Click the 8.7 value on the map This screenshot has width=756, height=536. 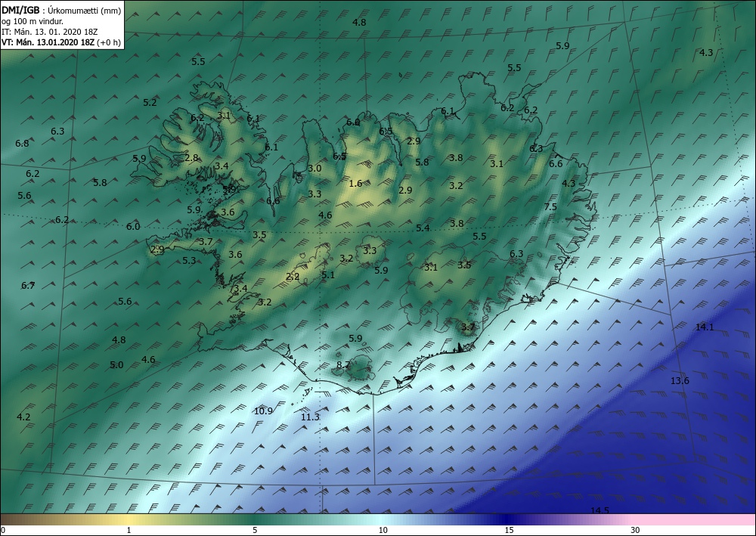[x=343, y=365]
